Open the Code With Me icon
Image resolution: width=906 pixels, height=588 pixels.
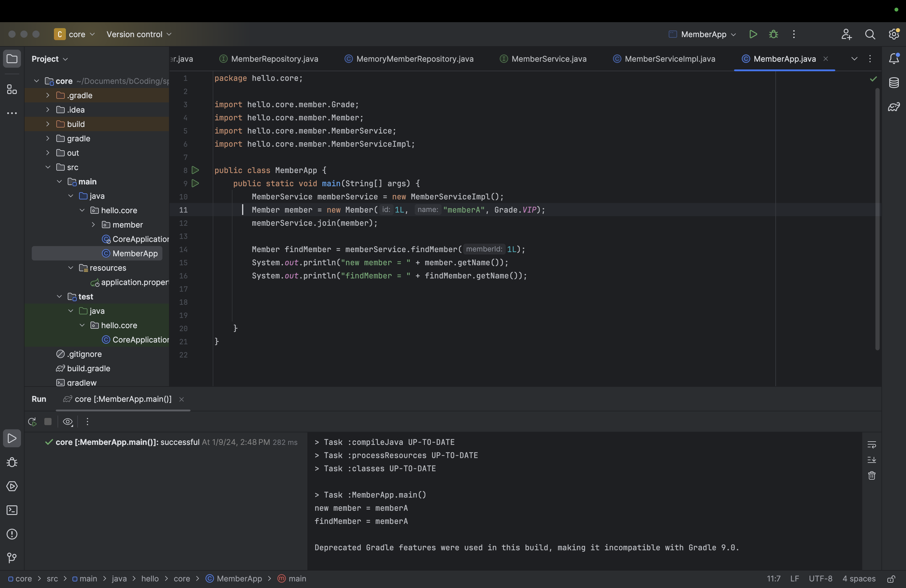pos(846,34)
